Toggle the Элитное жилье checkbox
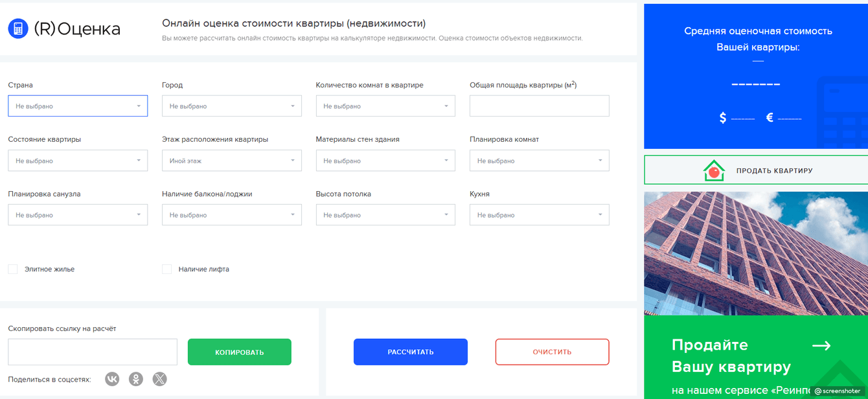Image resolution: width=868 pixels, height=399 pixels. [13, 269]
